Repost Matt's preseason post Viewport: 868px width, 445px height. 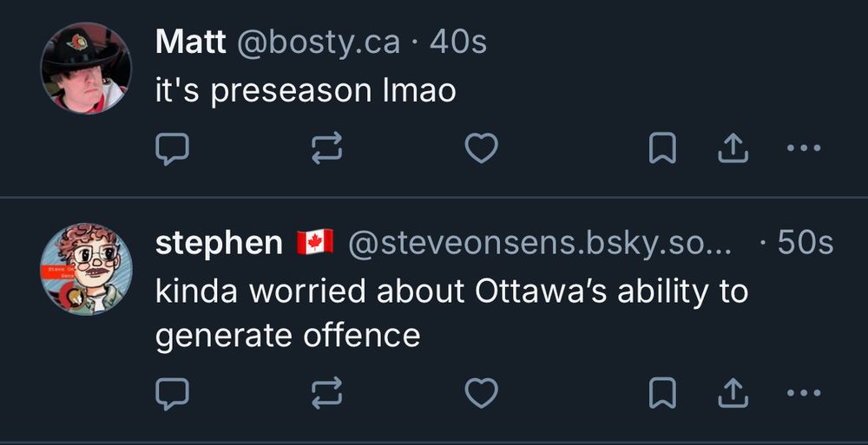point(326,149)
